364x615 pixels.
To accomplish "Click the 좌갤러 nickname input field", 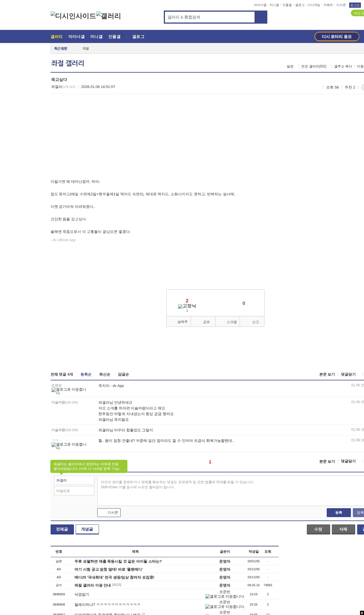I will pyautogui.click(x=74, y=480).
